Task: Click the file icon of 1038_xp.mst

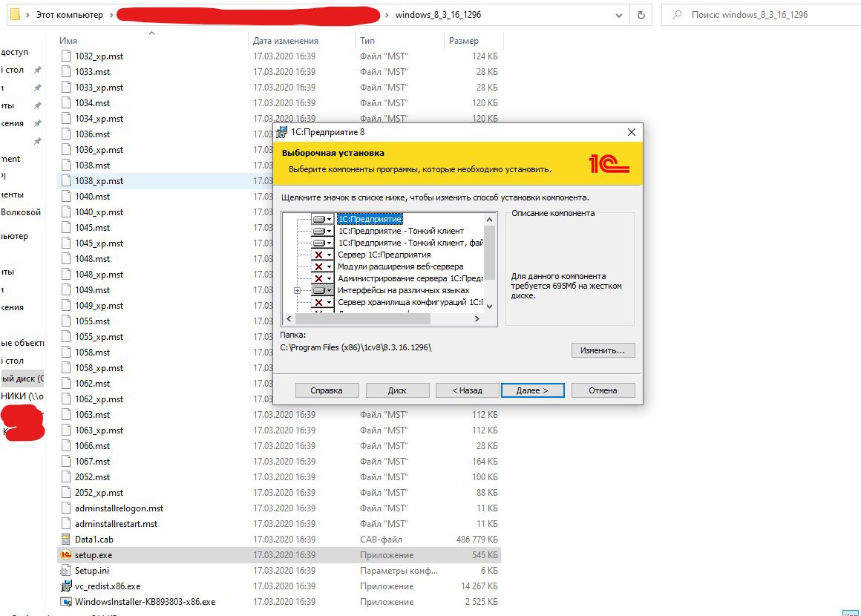Action: 66,180
